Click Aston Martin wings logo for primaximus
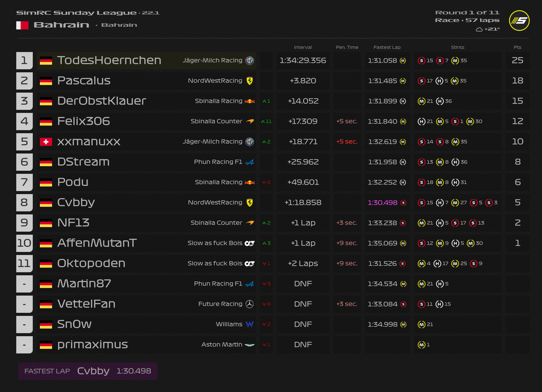This screenshot has height=392, width=542. pyautogui.click(x=250, y=345)
